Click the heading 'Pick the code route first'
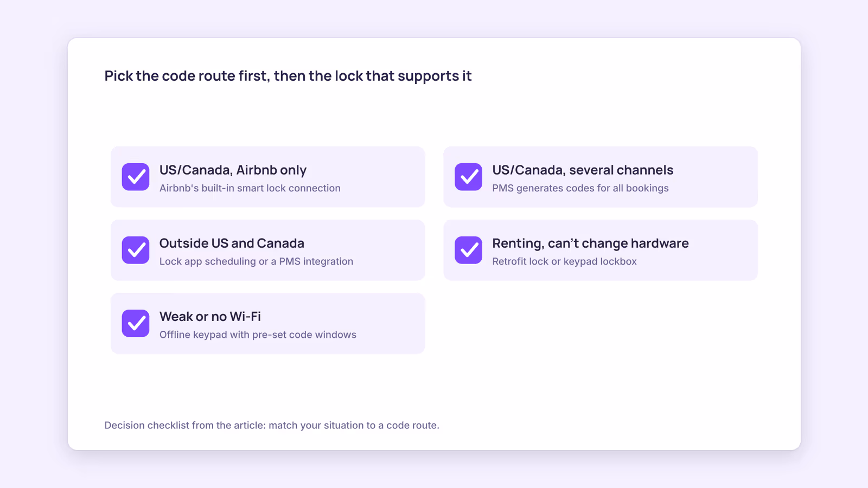This screenshot has width=868, height=488. (x=288, y=76)
